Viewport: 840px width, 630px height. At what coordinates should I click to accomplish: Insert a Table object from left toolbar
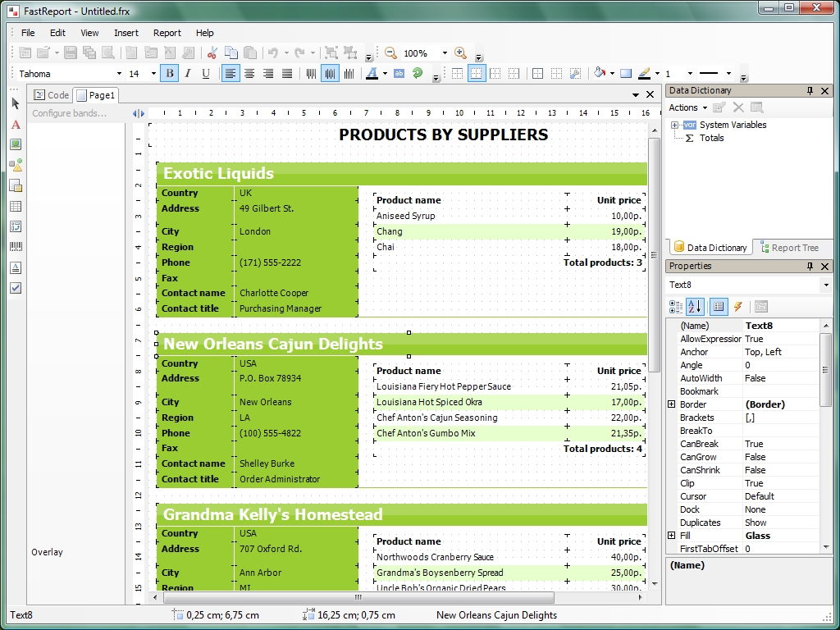[16, 206]
